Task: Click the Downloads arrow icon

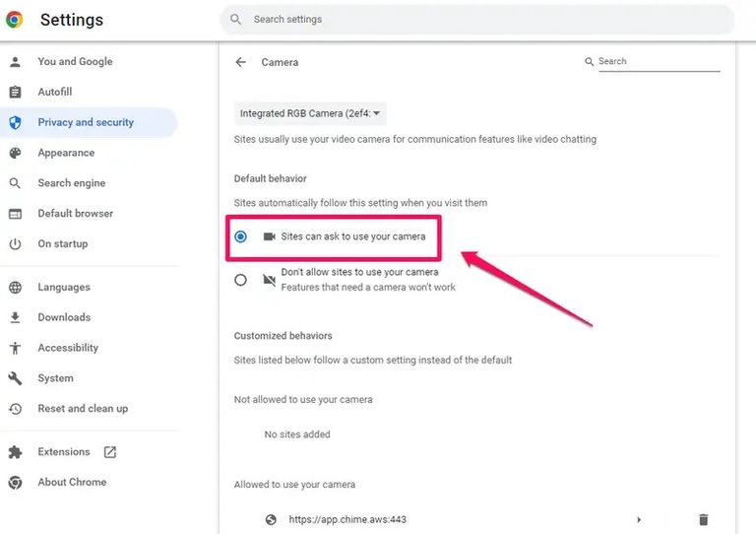Action: 16,317
